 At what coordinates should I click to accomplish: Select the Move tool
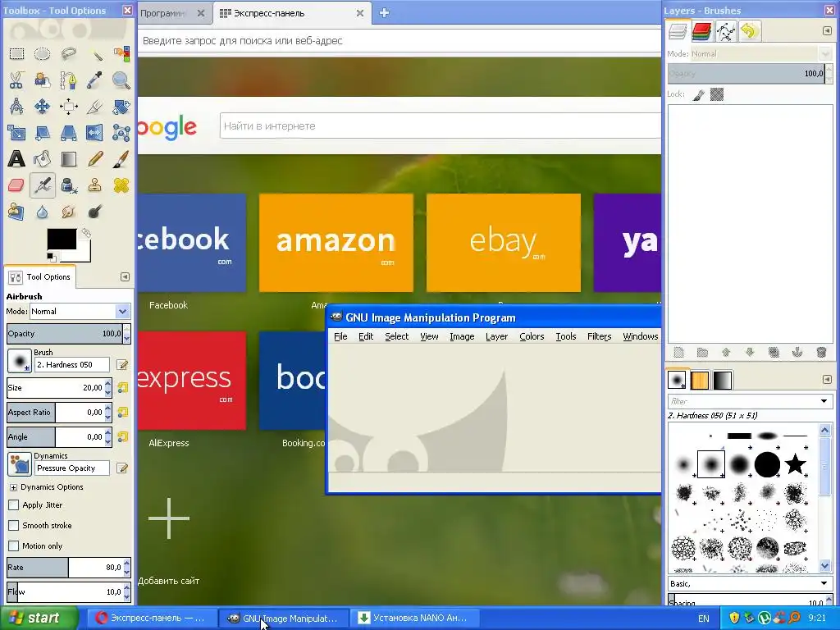(x=43, y=106)
